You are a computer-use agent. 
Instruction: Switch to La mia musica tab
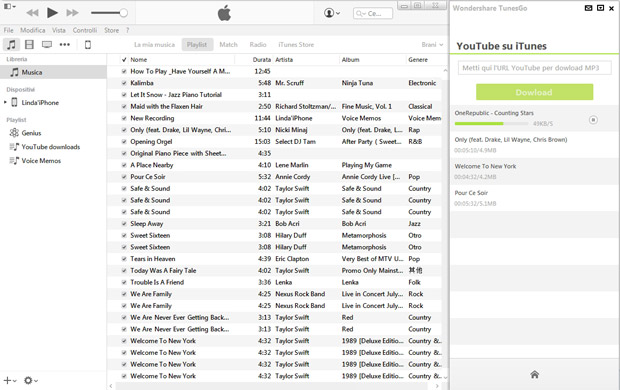(x=154, y=45)
